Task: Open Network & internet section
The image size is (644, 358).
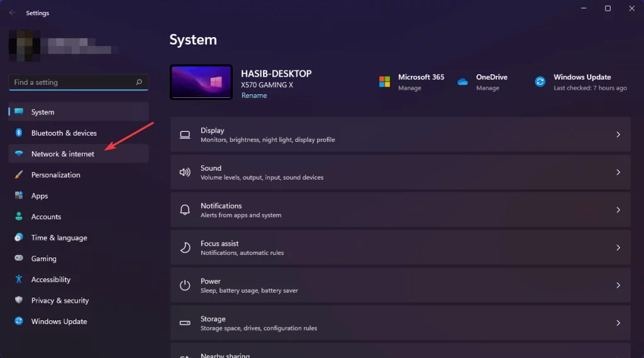Action: pyautogui.click(x=79, y=153)
